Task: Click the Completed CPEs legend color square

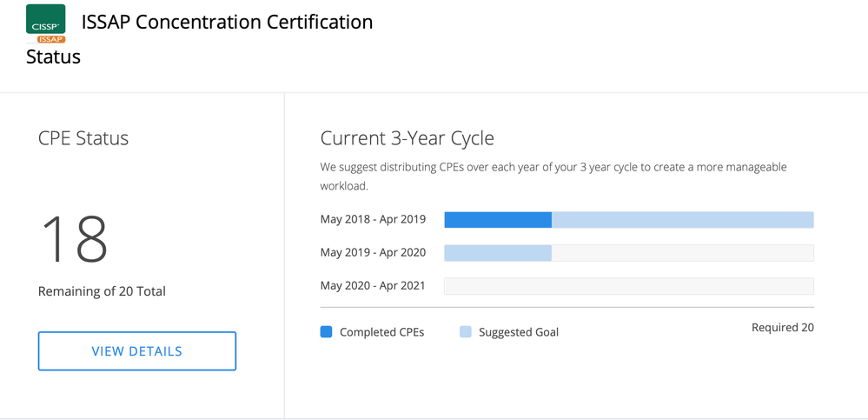Action: (327, 331)
